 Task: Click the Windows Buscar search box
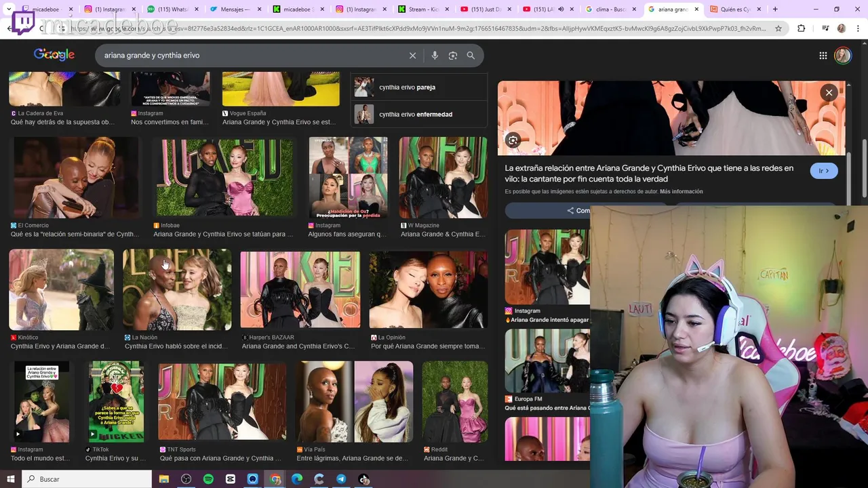(87, 479)
